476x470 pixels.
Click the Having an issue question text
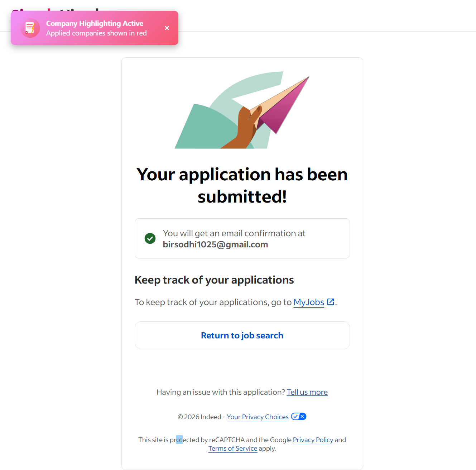coord(221,392)
